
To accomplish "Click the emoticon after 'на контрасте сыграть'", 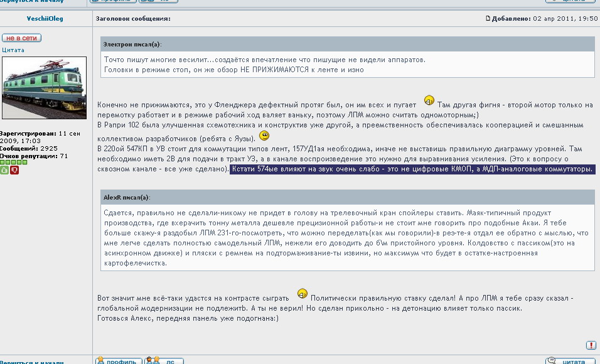I will (x=303, y=294).
